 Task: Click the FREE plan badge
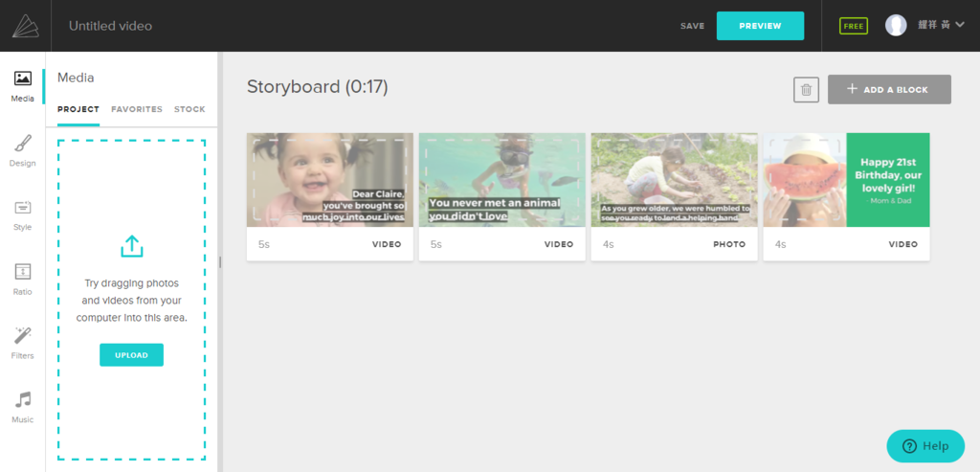pyautogui.click(x=853, y=26)
